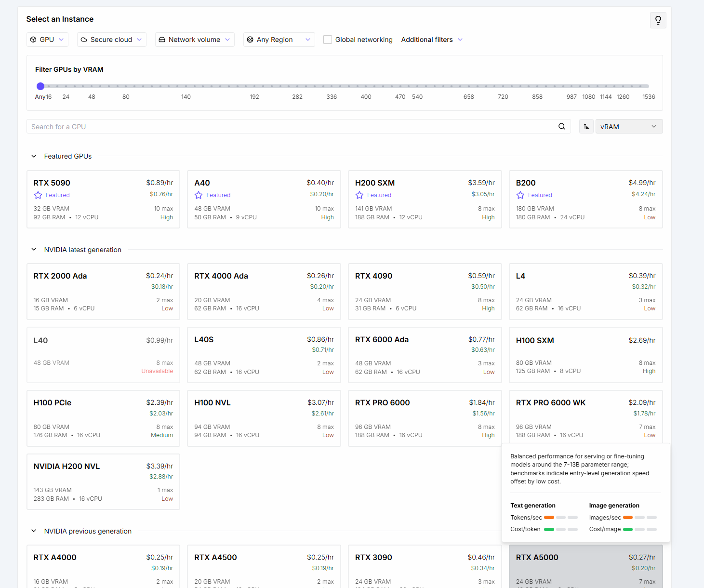
Task: Open the Network volume dropdown
Action: coord(195,40)
